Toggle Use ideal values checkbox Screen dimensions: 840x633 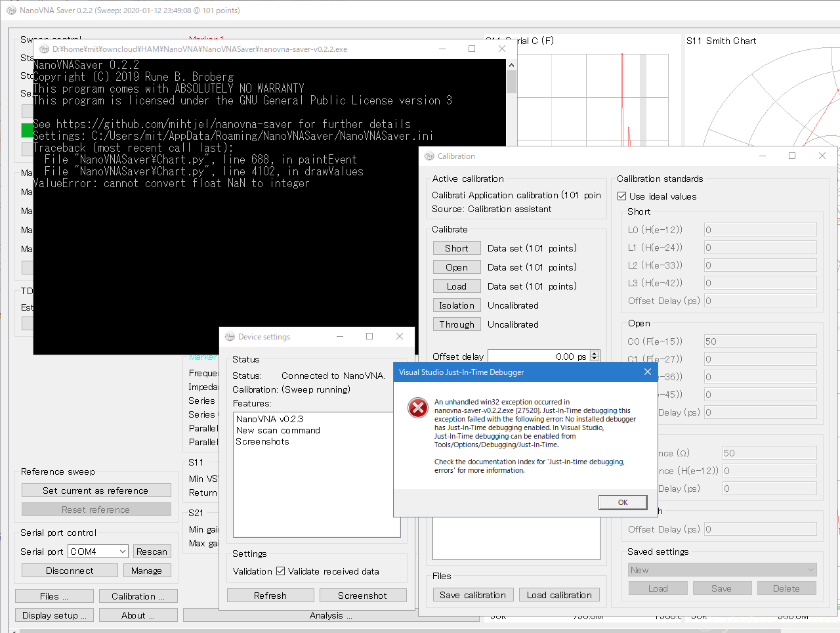pyautogui.click(x=621, y=196)
